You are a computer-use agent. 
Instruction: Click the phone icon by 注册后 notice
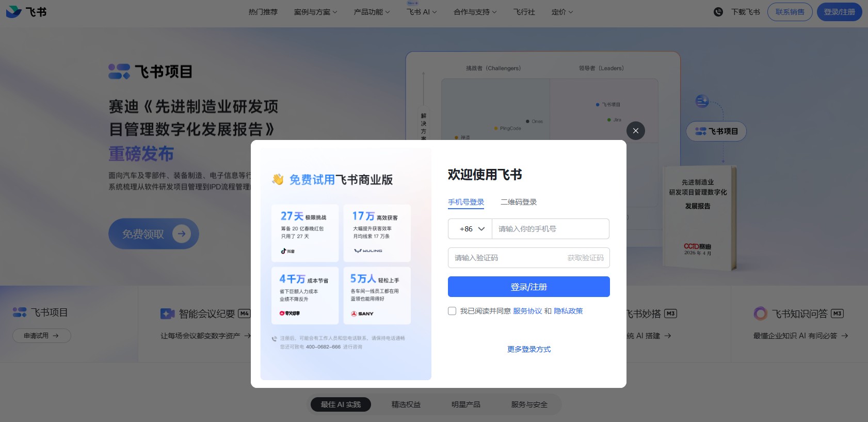point(275,339)
